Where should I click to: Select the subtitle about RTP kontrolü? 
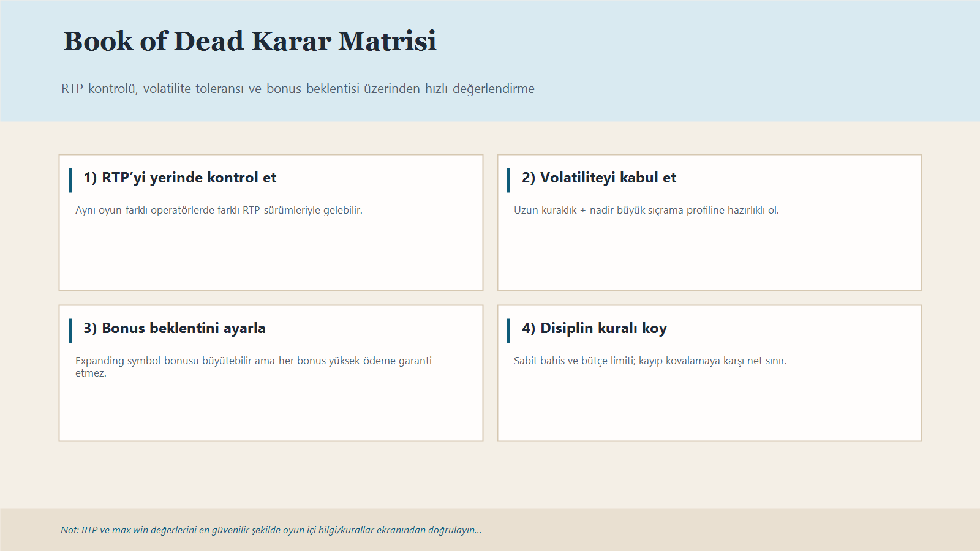298,89
